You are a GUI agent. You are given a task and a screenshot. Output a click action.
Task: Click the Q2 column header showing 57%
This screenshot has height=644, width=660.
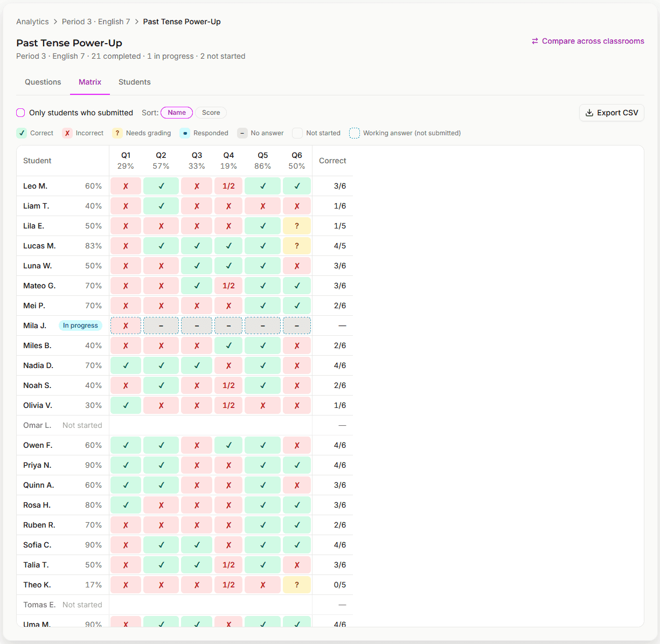pyautogui.click(x=161, y=161)
